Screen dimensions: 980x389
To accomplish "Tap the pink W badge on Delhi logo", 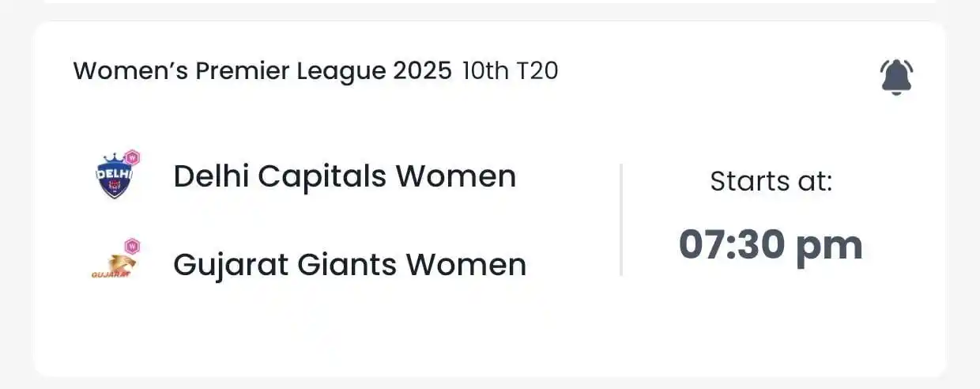I will click(x=132, y=157).
